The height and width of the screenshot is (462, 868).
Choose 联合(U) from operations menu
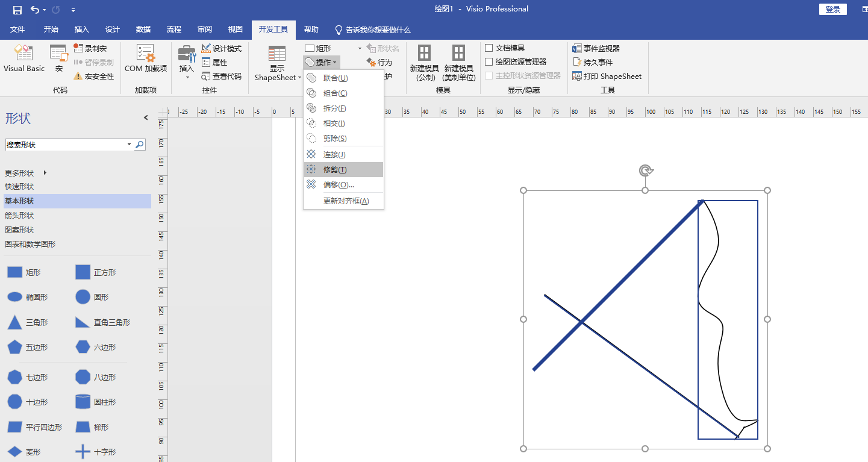343,78
